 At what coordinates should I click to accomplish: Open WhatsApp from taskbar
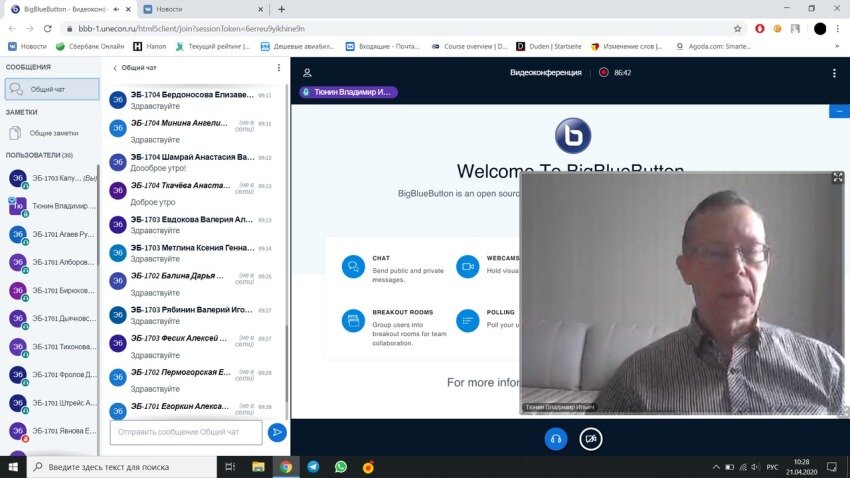341,467
